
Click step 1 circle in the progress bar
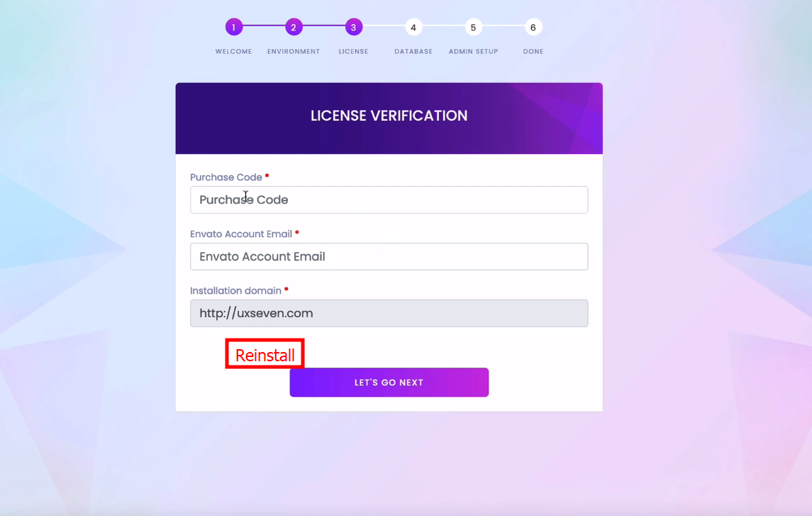coord(234,28)
